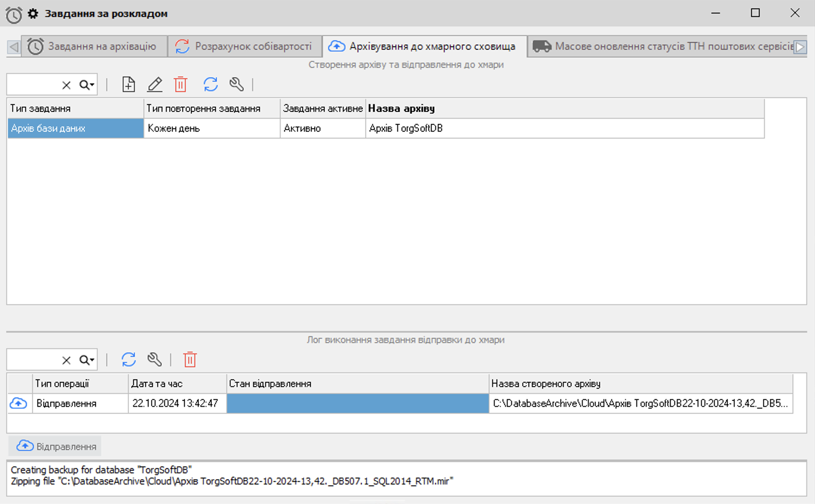Delete the log entry with the lower trash icon
Image resolution: width=815 pixels, height=504 pixels.
click(190, 359)
